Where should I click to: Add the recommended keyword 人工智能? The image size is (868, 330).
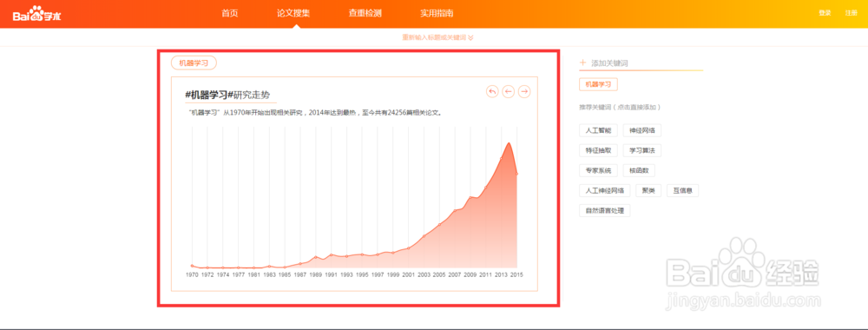coord(598,130)
